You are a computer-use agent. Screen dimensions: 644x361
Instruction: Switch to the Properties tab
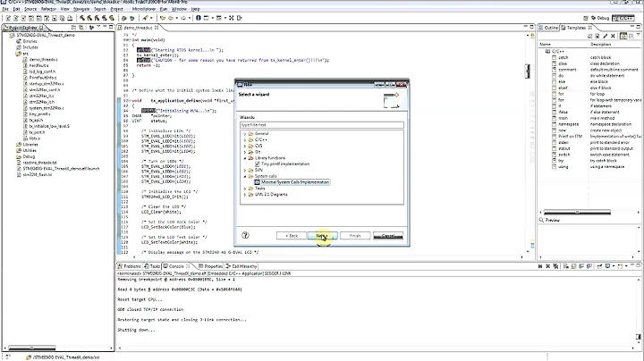(x=210, y=266)
